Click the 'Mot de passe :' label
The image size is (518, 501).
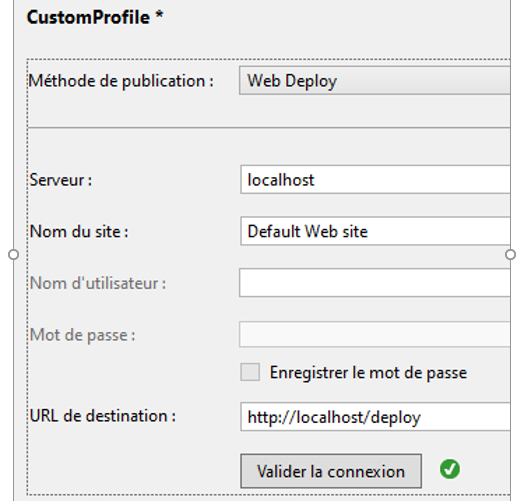click(x=82, y=335)
